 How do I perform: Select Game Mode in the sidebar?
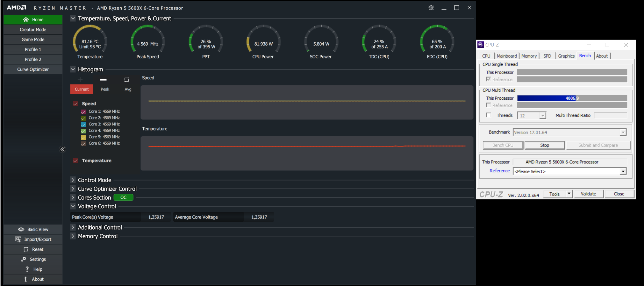(33, 39)
